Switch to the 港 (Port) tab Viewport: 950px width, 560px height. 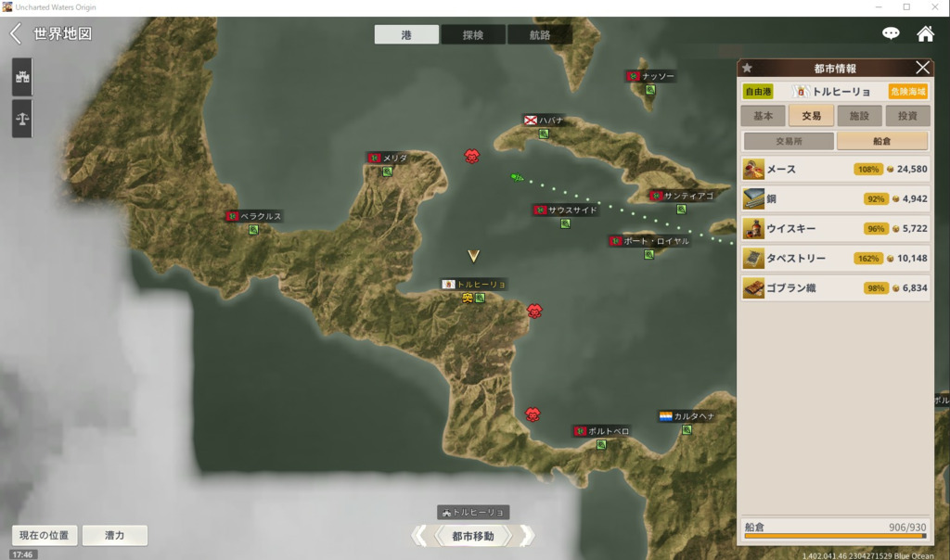click(x=406, y=34)
